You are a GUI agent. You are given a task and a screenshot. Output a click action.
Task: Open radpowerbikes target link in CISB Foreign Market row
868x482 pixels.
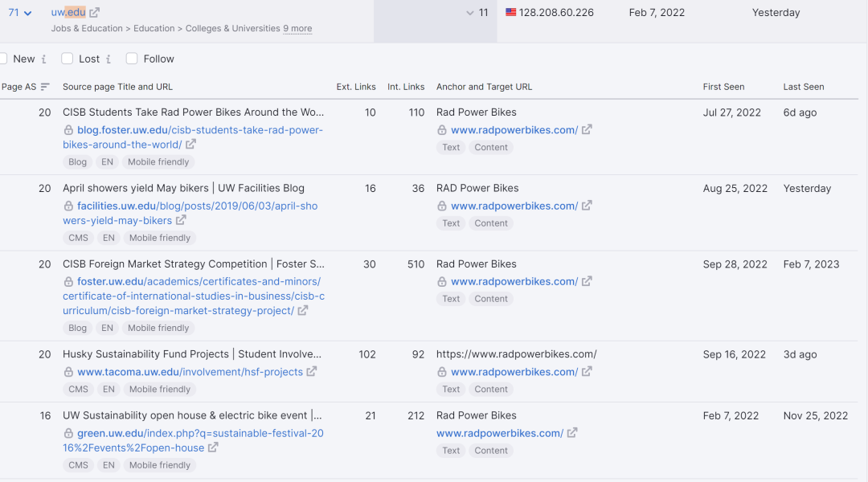tap(514, 282)
